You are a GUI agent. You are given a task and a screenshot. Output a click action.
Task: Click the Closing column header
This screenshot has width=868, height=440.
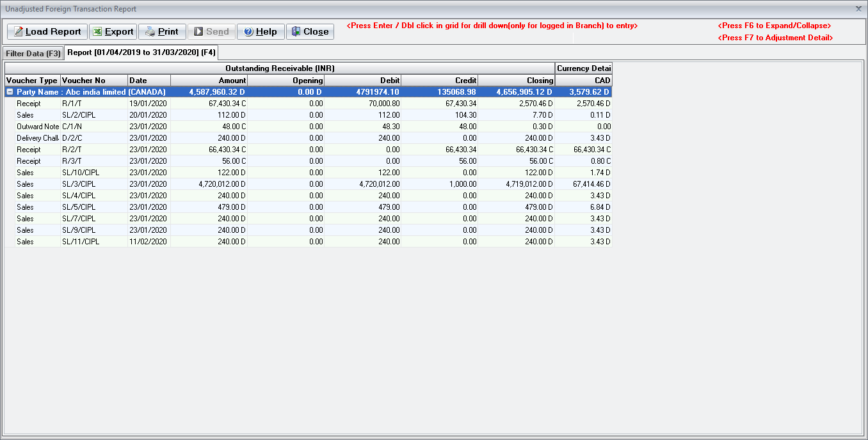[x=516, y=81]
